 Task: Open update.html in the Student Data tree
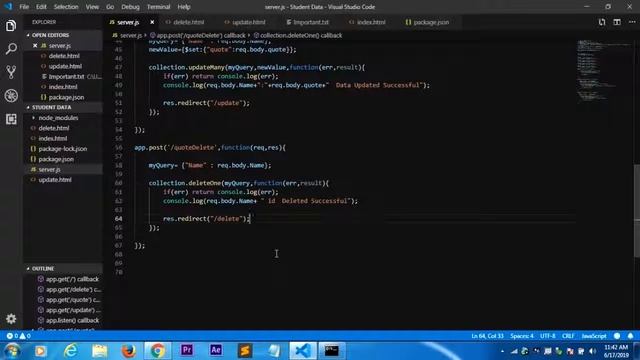[x=55, y=180]
